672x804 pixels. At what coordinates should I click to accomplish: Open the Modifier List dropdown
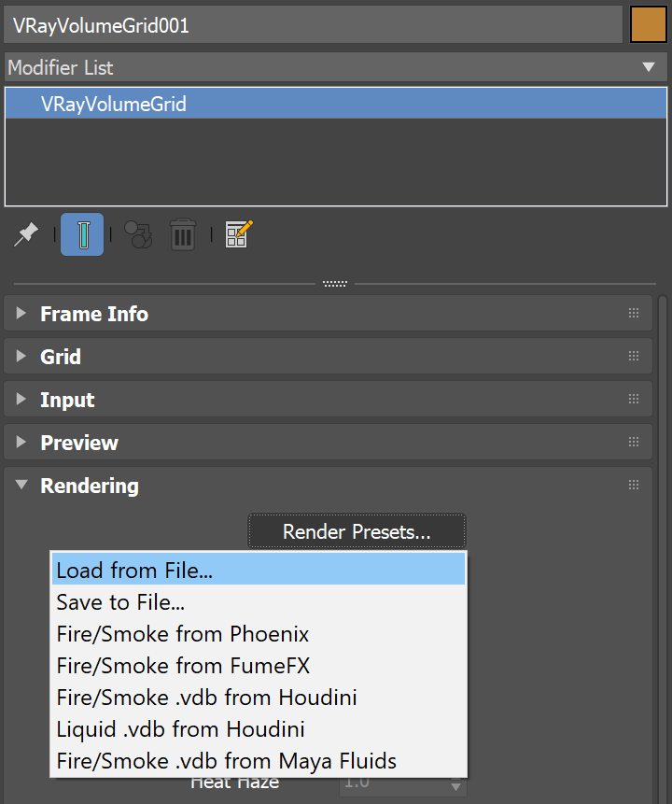point(334,67)
